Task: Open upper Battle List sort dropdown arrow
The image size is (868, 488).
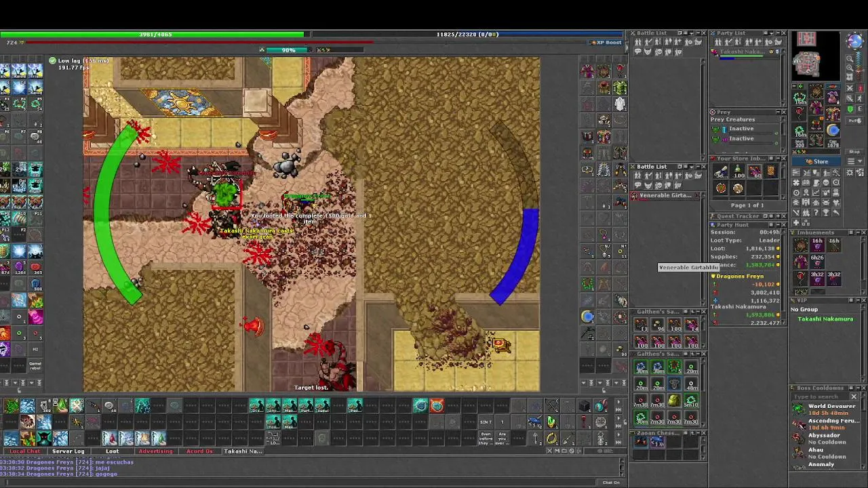Action: coord(692,33)
